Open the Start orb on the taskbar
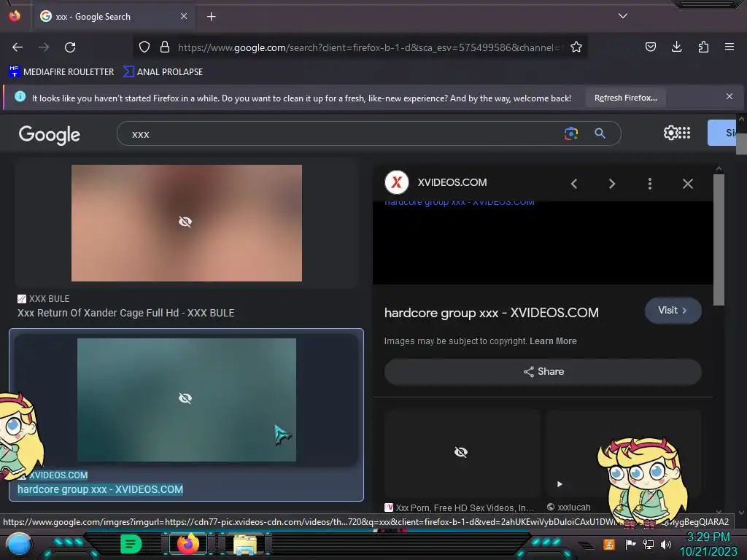 (18, 545)
